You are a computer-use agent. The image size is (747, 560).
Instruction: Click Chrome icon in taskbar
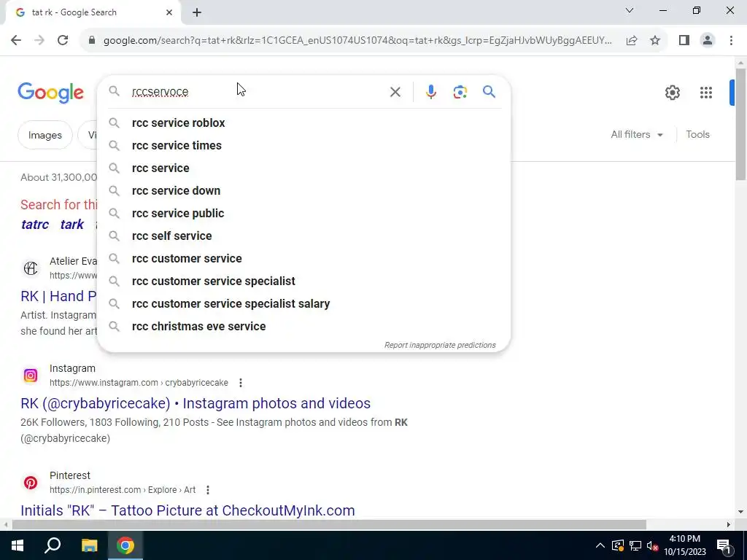click(x=125, y=545)
